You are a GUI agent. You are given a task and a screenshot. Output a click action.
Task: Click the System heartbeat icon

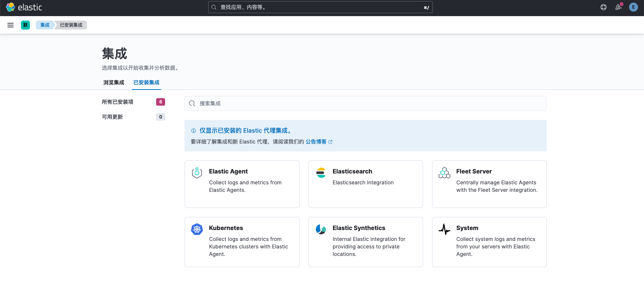[x=444, y=229]
